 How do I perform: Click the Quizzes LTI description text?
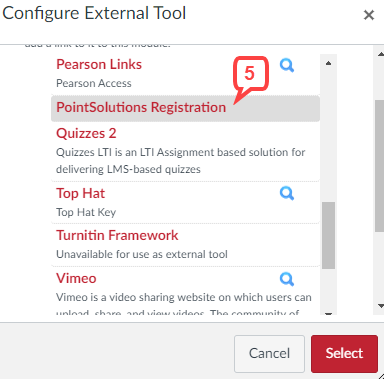180,161
